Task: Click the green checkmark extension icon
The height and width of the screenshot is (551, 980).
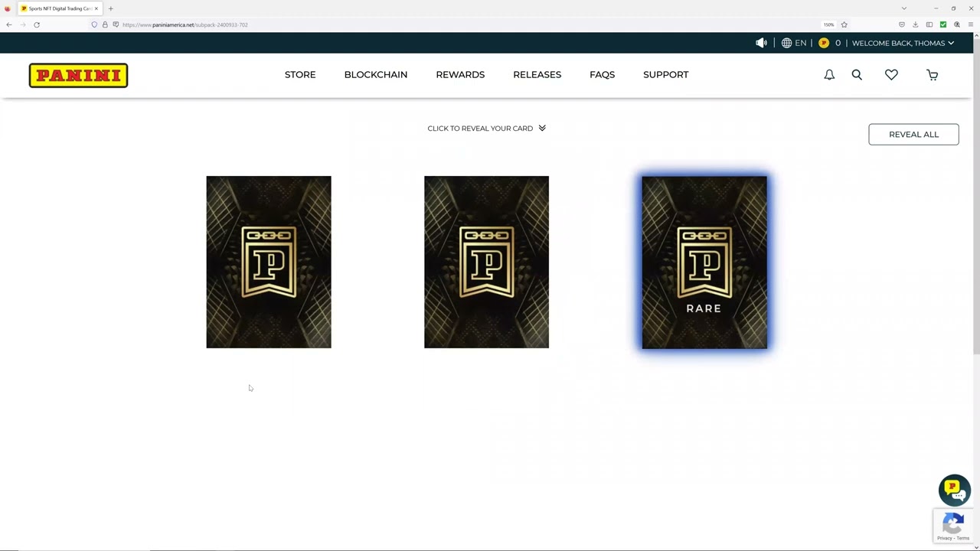Action: (x=942, y=24)
